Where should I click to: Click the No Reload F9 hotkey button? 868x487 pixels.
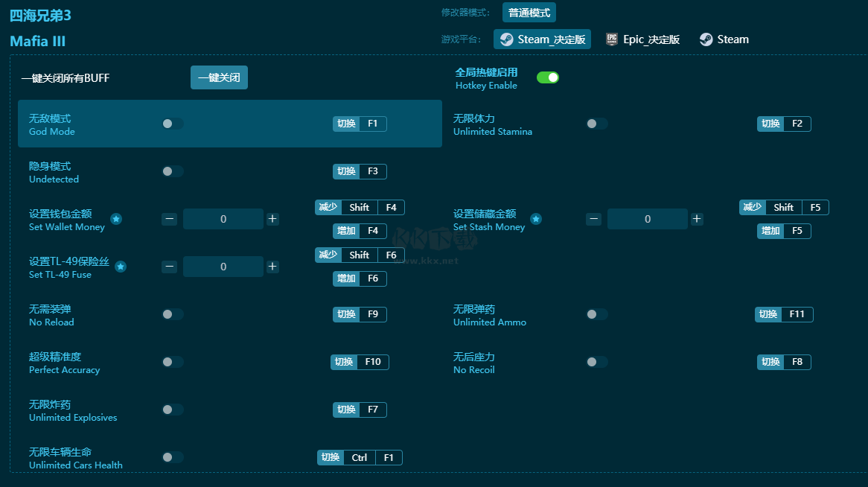[360, 314]
